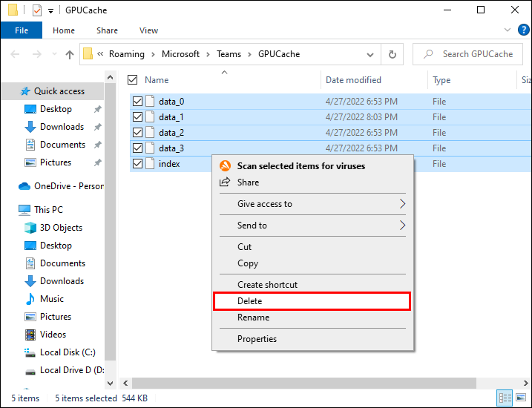Switch to large icons view button
Image resolution: width=532 pixels, height=408 pixels.
click(x=521, y=398)
